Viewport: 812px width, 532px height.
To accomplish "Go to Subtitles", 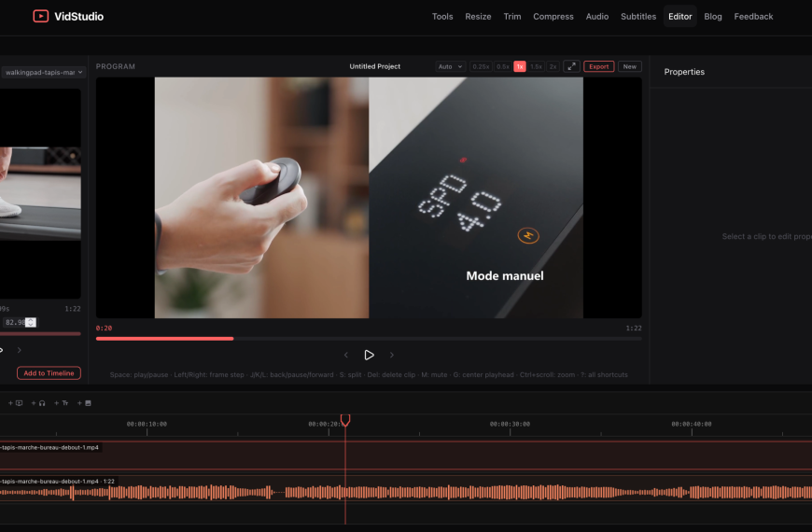I will pyautogui.click(x=638, y=17).
